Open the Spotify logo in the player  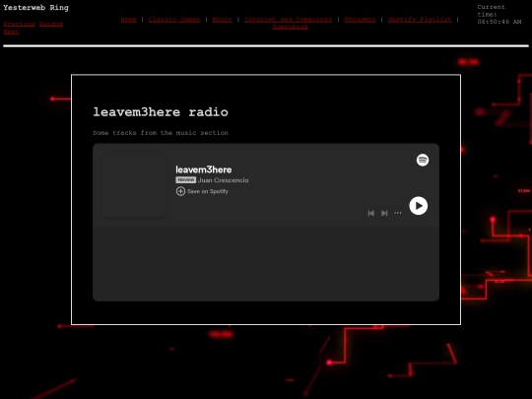tap(423, 160)
